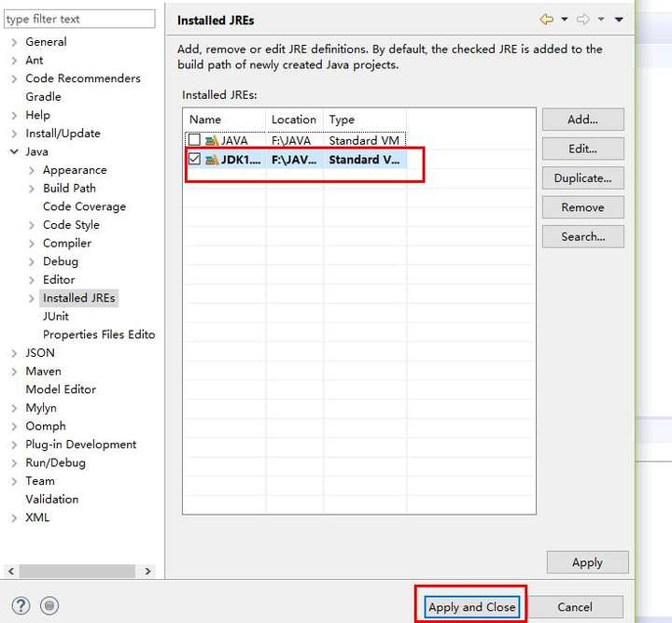
Task: Sort by the Location column header
Action: (295, 120)
